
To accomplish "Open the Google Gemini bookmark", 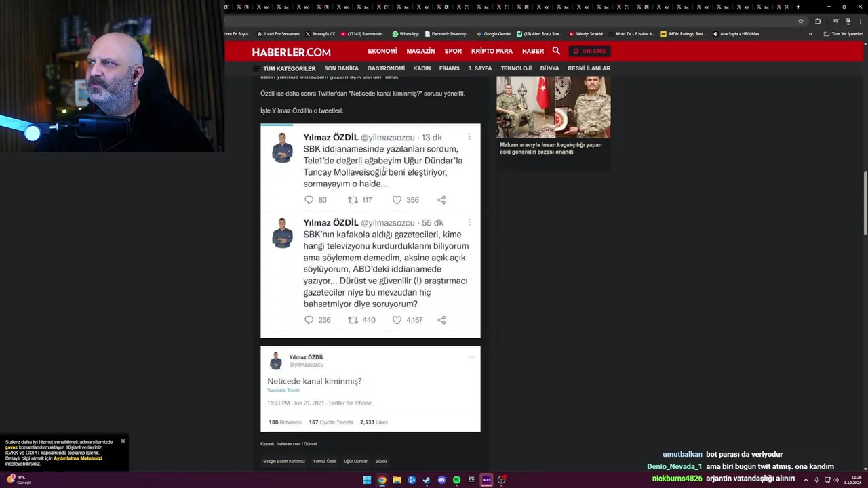I will click(x=494, y=34).
